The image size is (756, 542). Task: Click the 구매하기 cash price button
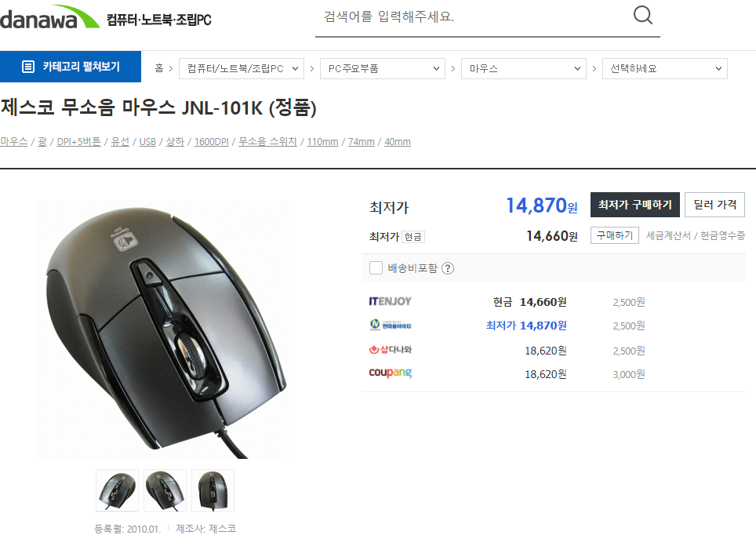click(615, 235)
